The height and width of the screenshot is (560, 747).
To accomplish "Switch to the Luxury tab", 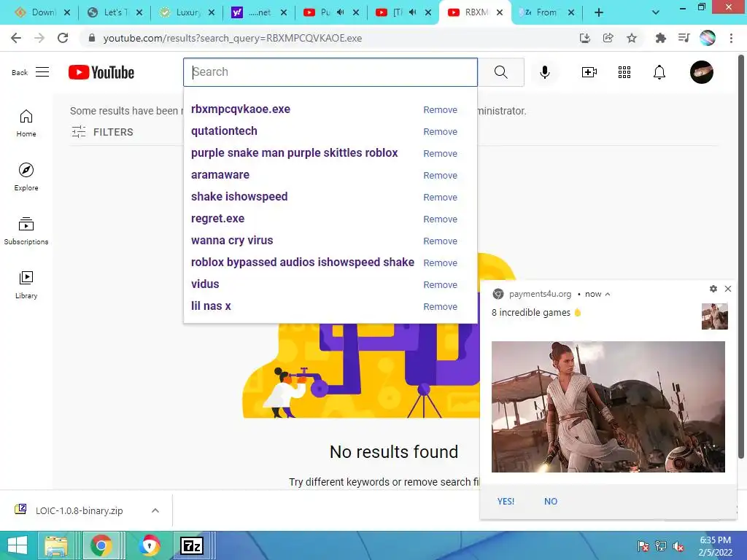I will click(x=186, y=12).
